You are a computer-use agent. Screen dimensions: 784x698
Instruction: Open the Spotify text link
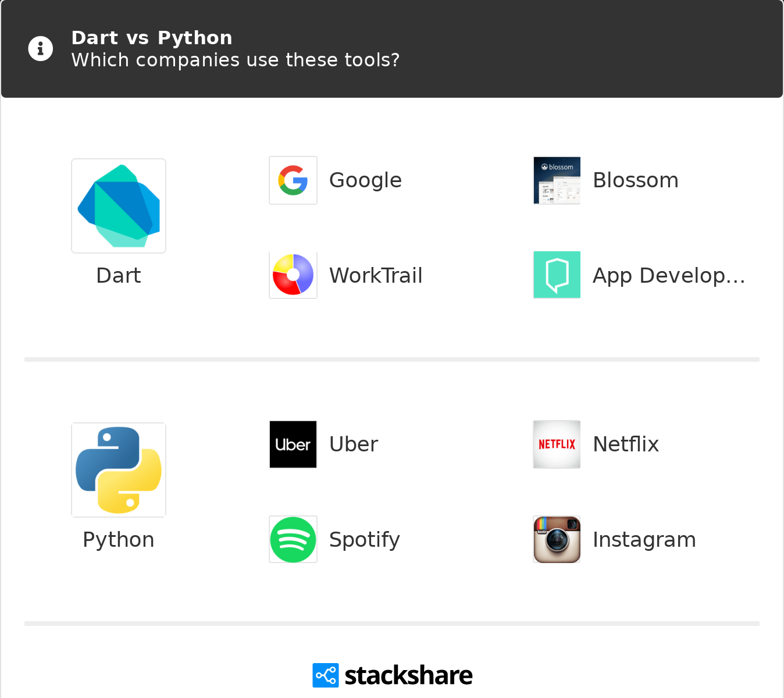point(365,540)
